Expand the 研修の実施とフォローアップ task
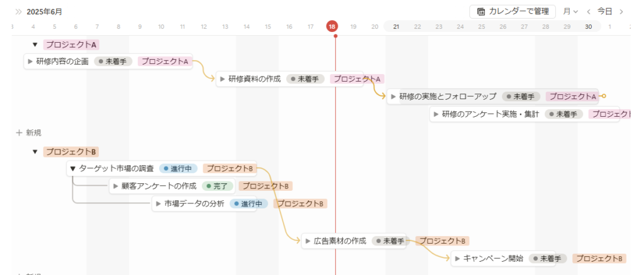Image resolution: width=644 pixels, height=275 pixels. click(x=393, y=97)
